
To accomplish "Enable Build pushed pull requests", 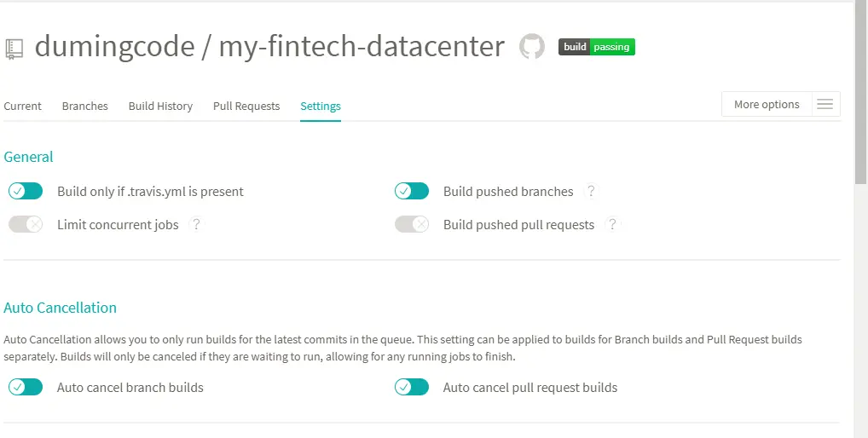I will (412, 224).
